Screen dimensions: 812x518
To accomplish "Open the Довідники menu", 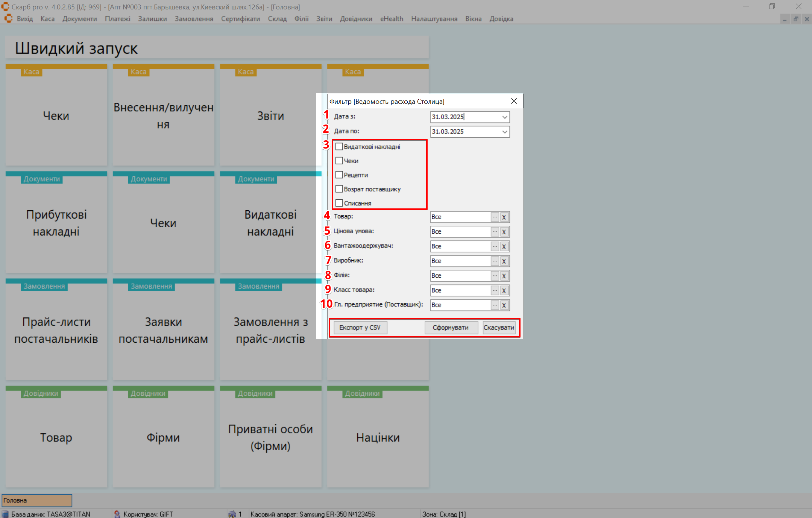I will tap(356, 19).
